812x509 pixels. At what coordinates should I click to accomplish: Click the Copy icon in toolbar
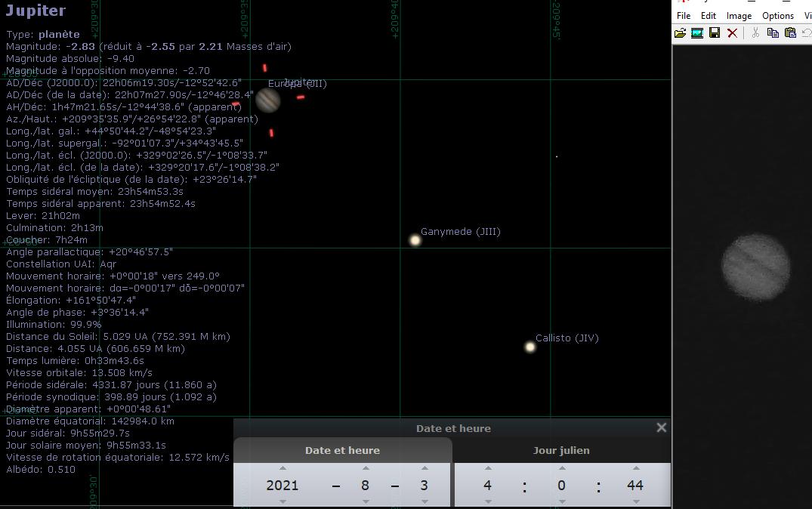pos(773,33)
